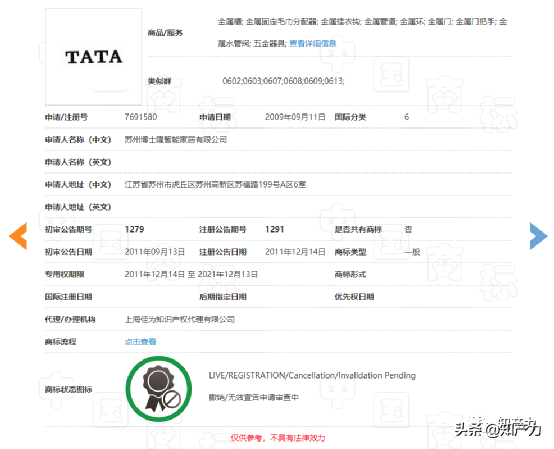Select preliminary announcement date 2011年09月13日
The width and height of the screenshot is (554, 449).
point(155,252)
